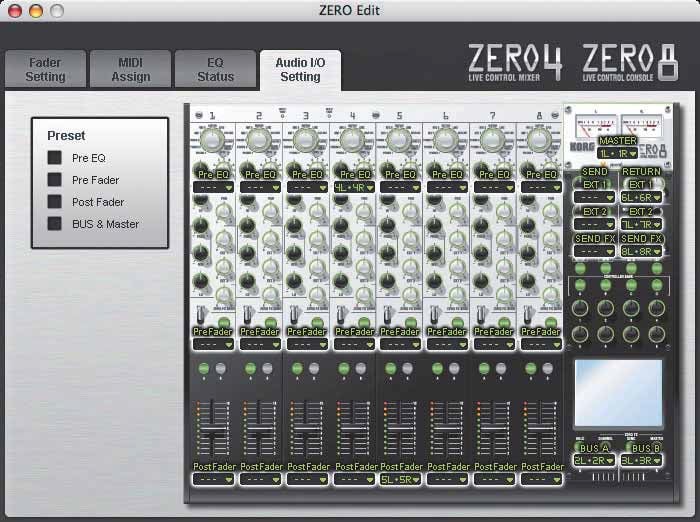Open channel 5 PreFader output dropdown
Viewport: 700px width, 522px height.
tap(400, 344)
